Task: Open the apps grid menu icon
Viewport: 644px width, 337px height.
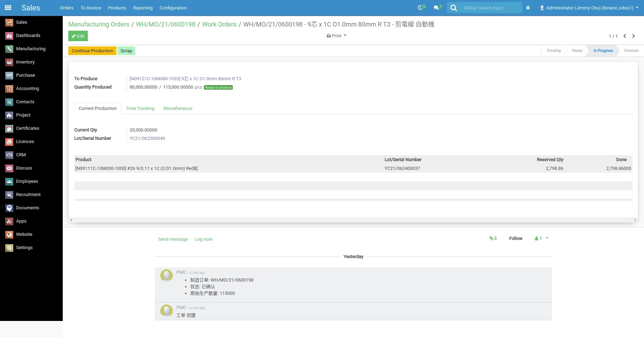Action: [8, 8]
